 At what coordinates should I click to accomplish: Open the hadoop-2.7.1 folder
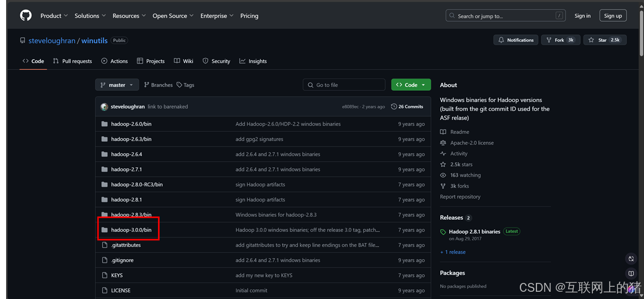coord(126,169)
